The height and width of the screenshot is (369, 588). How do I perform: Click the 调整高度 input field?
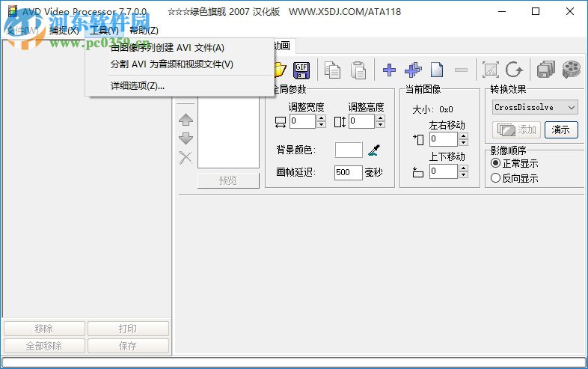[x=362, y=121]
